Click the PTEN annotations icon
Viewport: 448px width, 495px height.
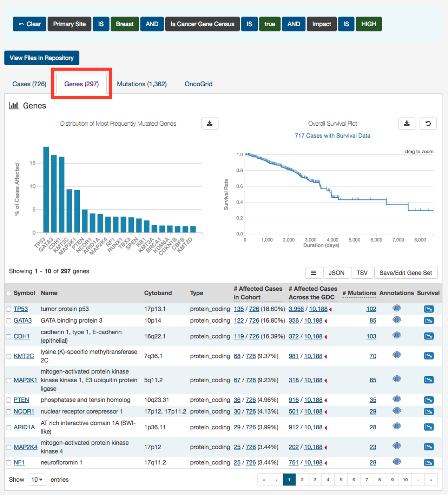click(397, 399)
